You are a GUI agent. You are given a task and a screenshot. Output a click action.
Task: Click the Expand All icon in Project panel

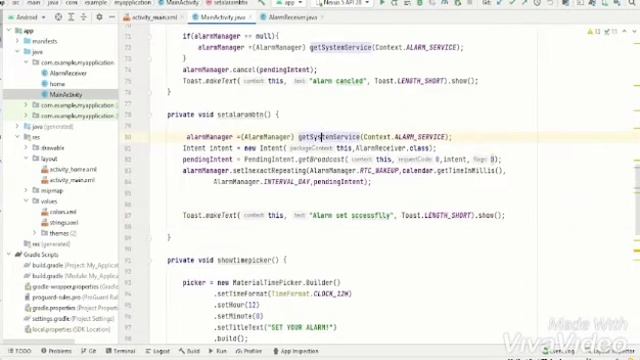[71, 17]
